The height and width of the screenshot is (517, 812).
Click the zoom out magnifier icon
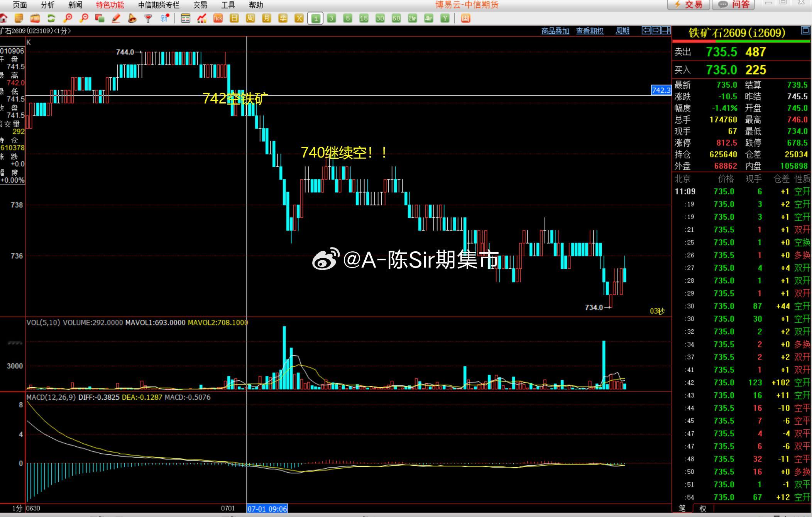tap(84, 18)
